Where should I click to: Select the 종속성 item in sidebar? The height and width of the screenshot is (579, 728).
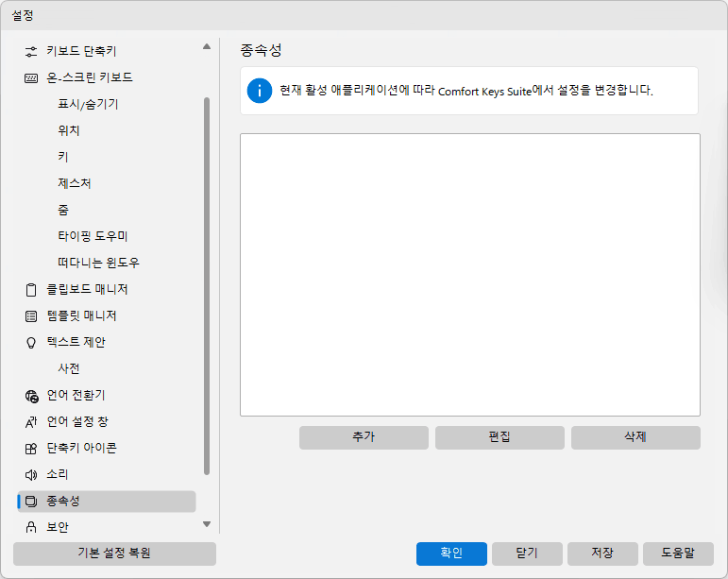click(x=107, y=502)
